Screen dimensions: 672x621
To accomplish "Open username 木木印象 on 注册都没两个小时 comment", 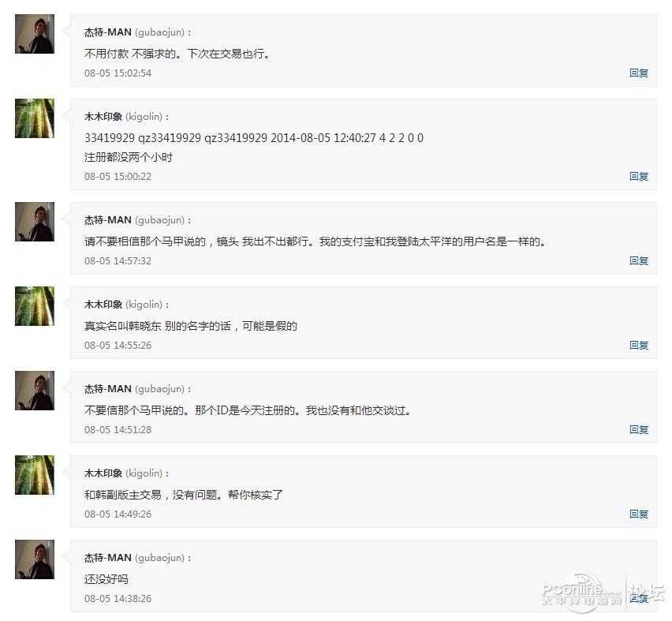I will click(103, 117).
